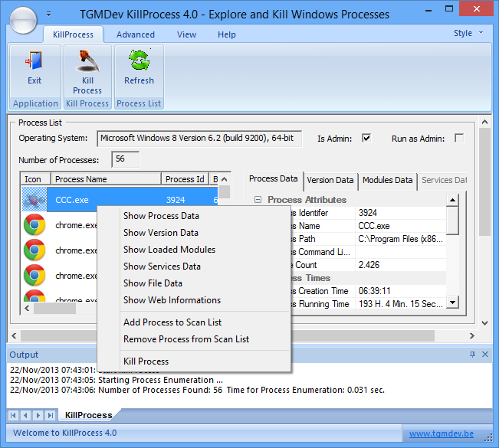Image resolution: width=499 pixels, height=448 pixels.
Task: Click the Starting Process Enumeration log line
Action: pos(117,380)
